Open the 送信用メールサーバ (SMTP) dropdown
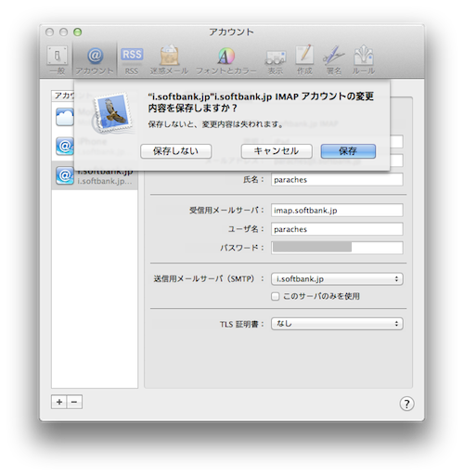The width and height of the screenshot is (464, 476). (x=337, y=279)
